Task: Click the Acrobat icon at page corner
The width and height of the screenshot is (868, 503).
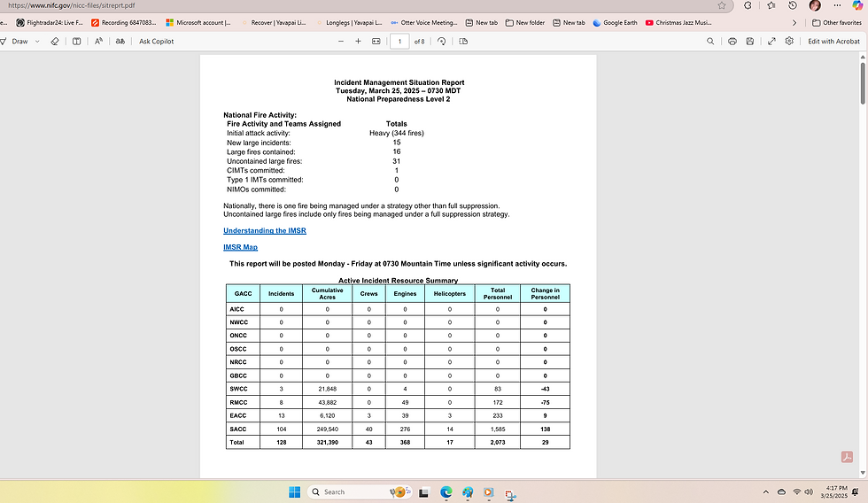Action: pyautogui.click(x=847, y=457)
